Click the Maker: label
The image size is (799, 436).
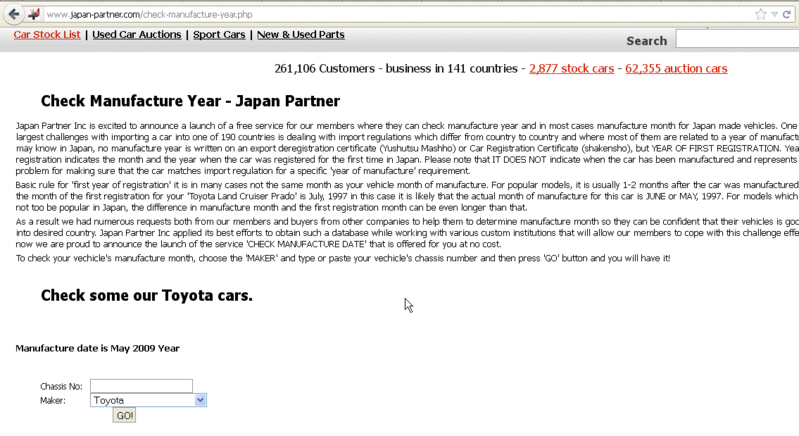[x=53, y=401]
